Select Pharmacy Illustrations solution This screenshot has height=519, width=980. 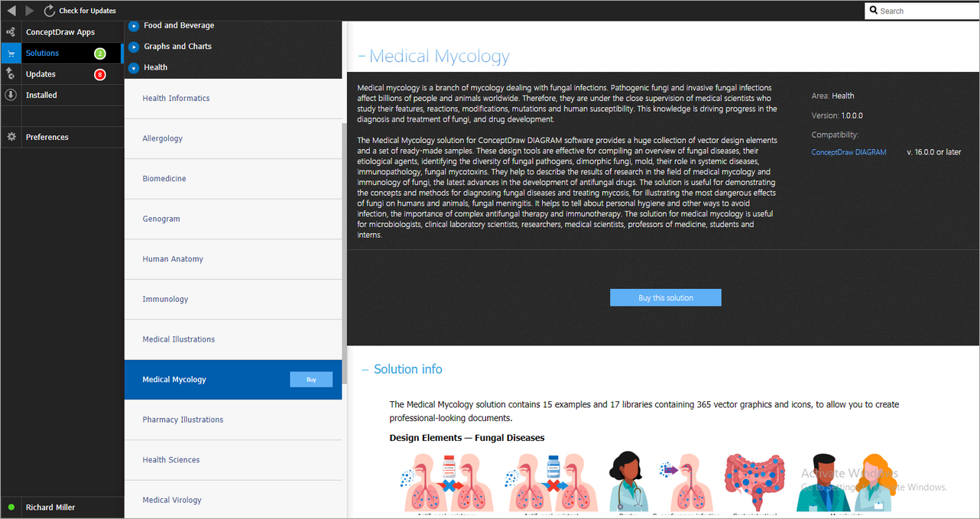233,420
